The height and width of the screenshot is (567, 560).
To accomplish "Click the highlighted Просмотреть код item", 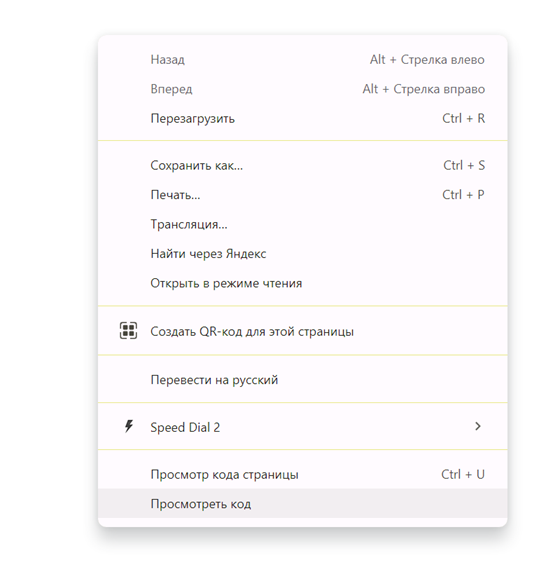I will click(303, 503).
